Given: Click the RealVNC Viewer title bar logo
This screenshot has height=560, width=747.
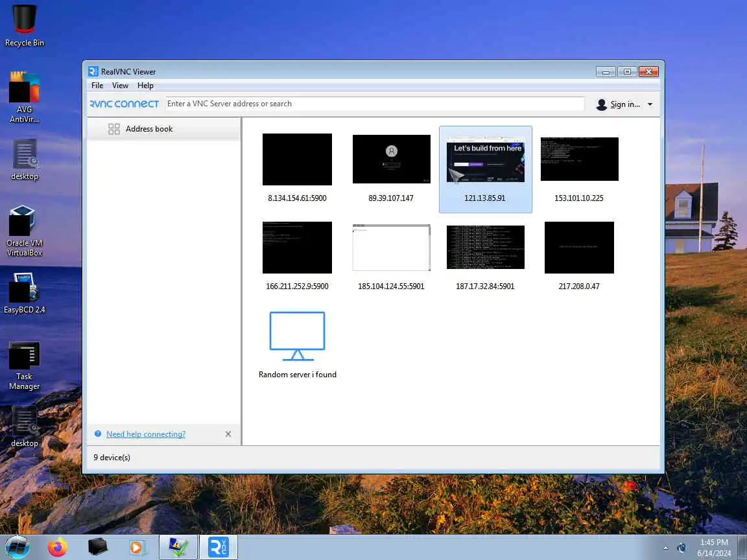Looking at the screenshot, I should pos(93,71).
